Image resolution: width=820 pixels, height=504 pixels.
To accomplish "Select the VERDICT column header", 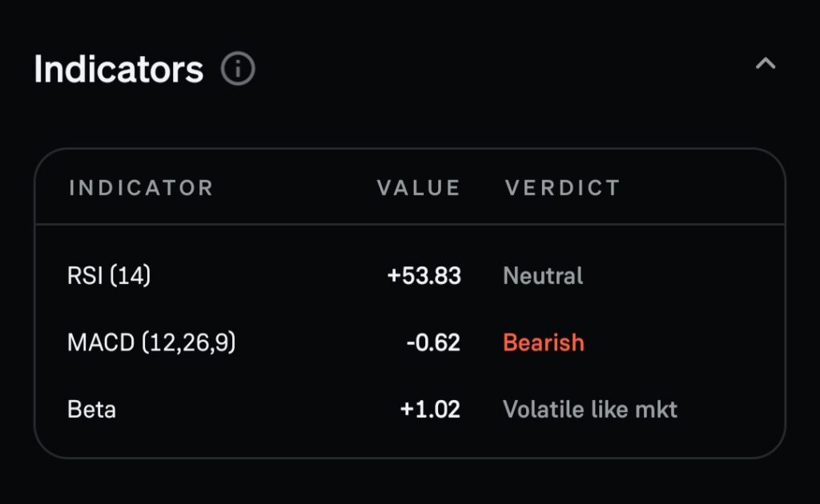I will [562, 188].
